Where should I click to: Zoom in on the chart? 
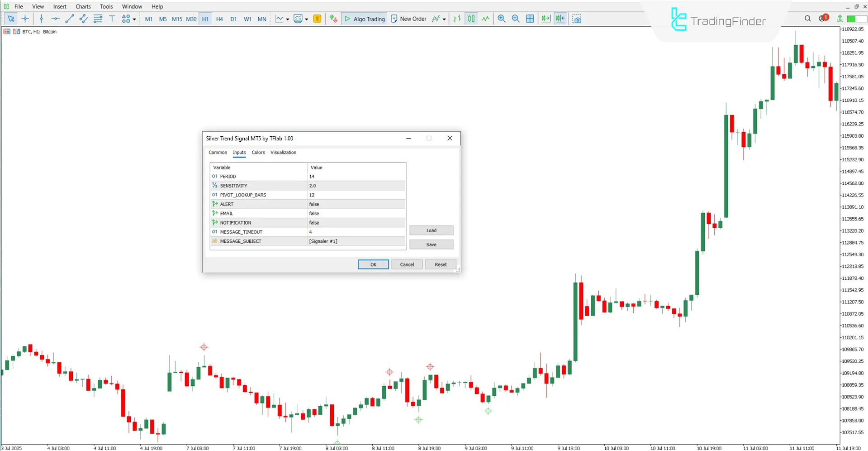pyautogui.click(x=501, y=19)
